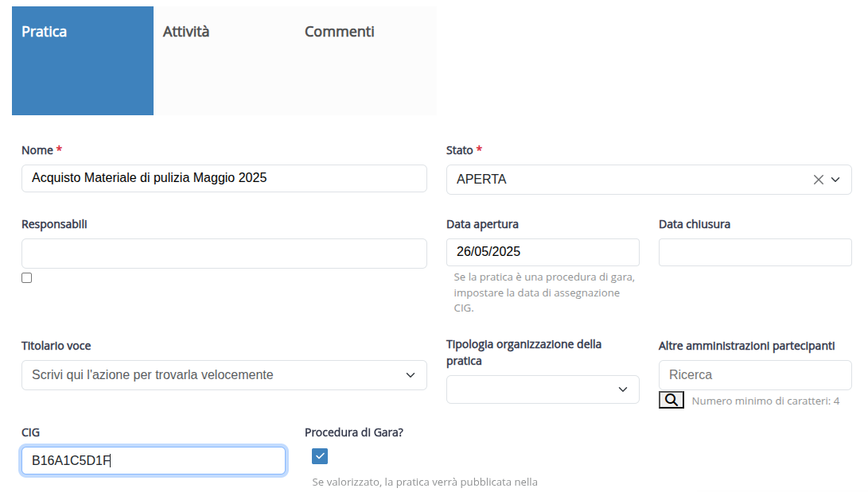Click the CIG date hint text

pyautogui.click(x=544, y=292)
